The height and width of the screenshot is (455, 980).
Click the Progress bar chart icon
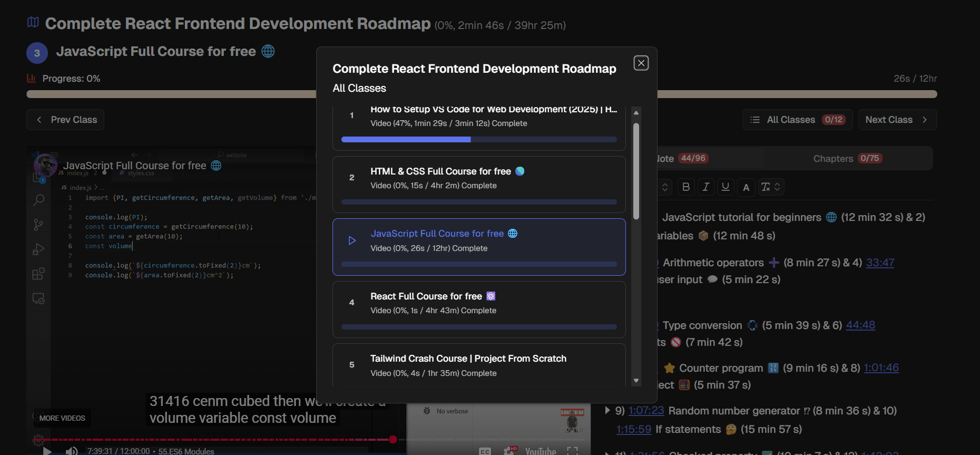[32, 78]
